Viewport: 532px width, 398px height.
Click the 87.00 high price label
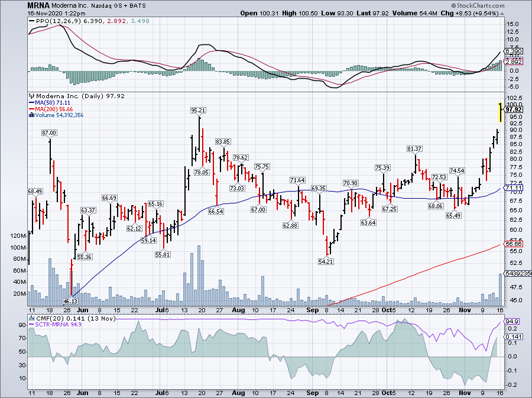pyautogui.click(x=49, y=132)
